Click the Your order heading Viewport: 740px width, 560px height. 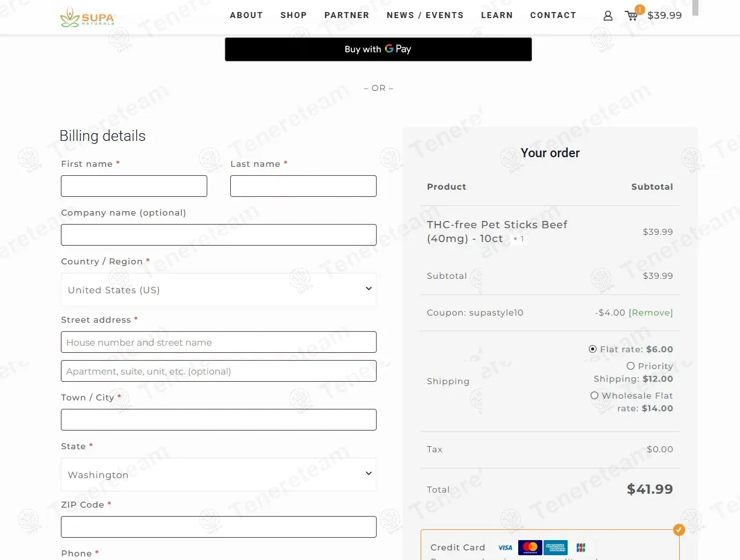[550, 153]
